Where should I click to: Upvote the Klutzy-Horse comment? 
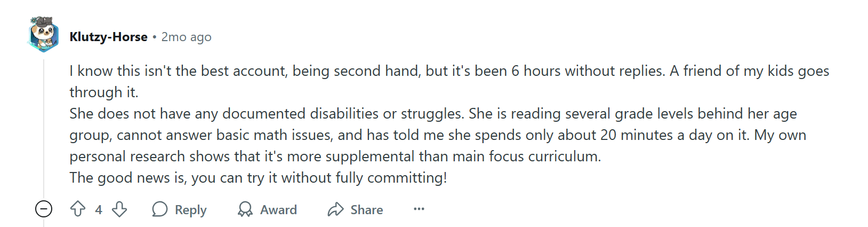(78, 209)
